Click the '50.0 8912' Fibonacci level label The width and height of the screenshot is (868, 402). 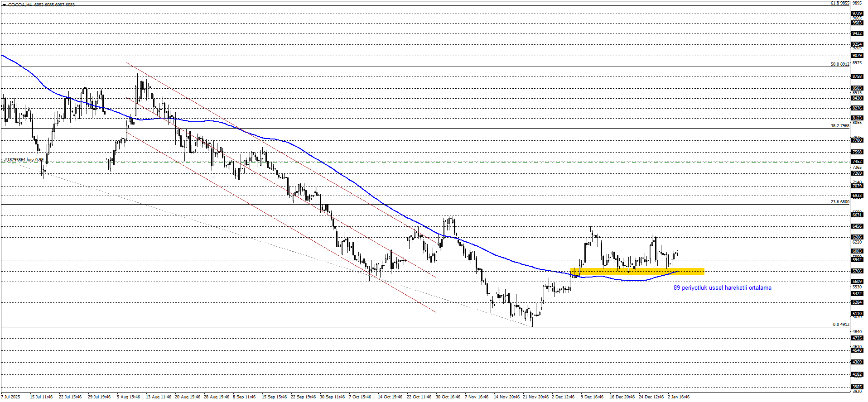tap(839, 64)
